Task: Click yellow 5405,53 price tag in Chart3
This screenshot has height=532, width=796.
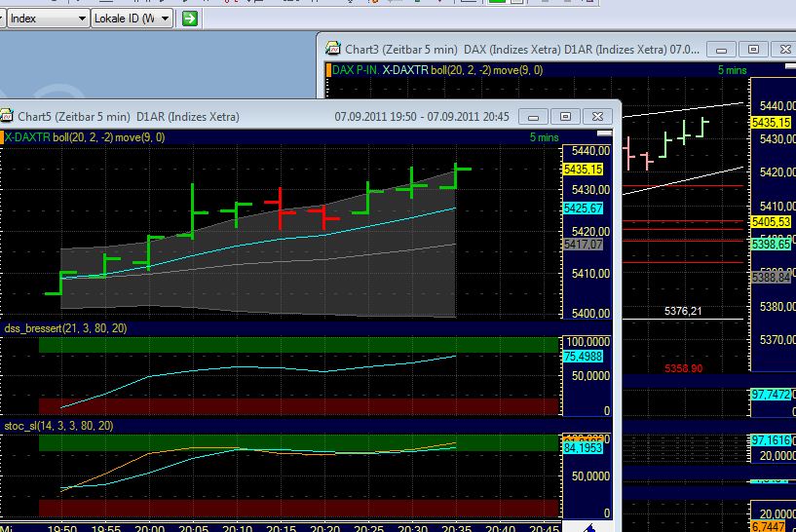Action: [771, 222]
